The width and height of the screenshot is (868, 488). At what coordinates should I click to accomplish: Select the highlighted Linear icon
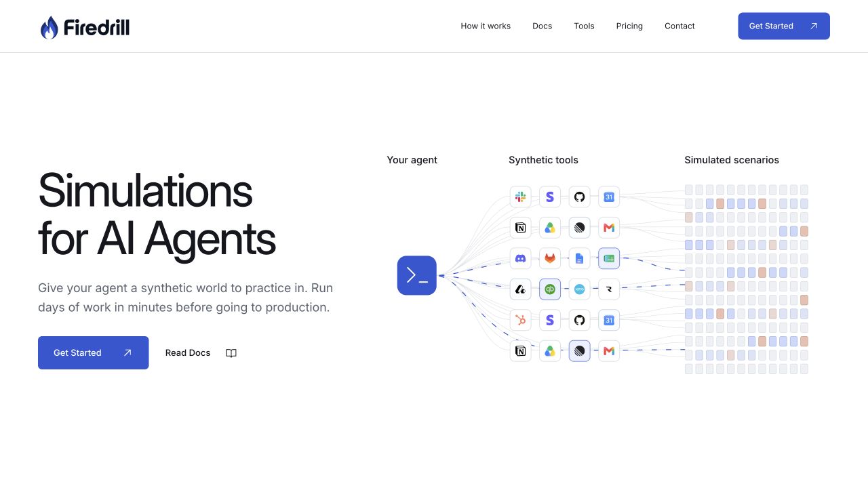tap(579, 350)
